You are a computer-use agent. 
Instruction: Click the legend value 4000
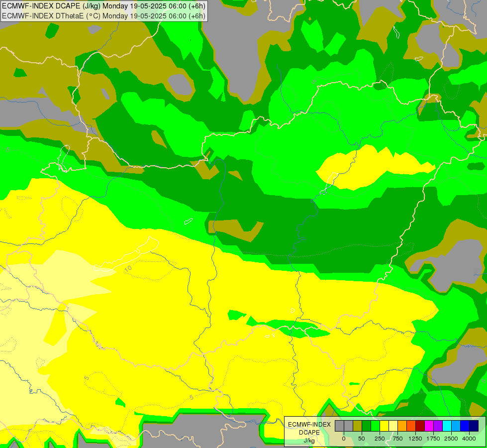coord(469,439)
